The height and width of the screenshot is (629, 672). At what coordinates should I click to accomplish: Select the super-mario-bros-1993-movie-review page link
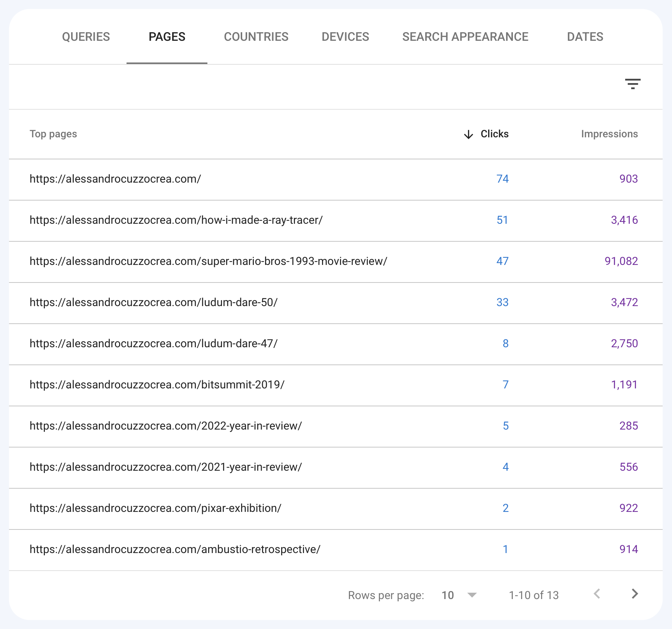pyautogui.click(x=208, y=262)
